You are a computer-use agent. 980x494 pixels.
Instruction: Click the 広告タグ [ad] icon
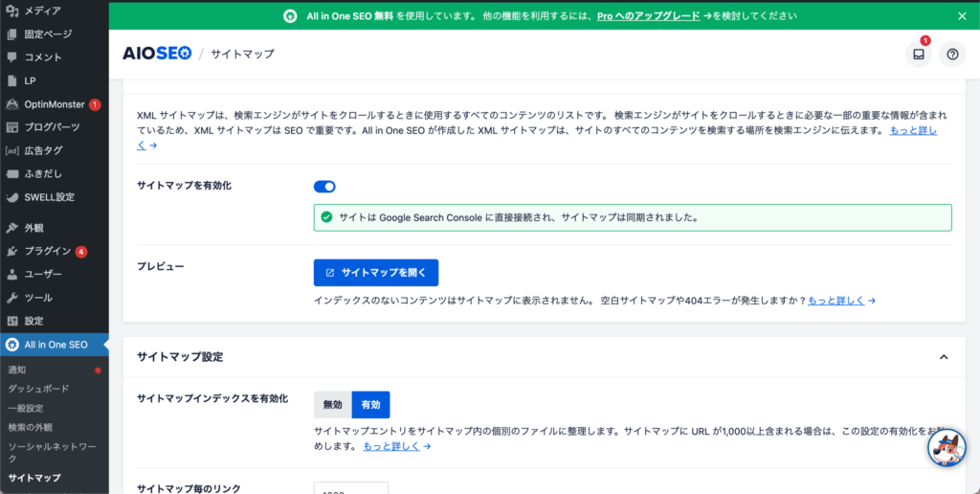tap(11, 150)
